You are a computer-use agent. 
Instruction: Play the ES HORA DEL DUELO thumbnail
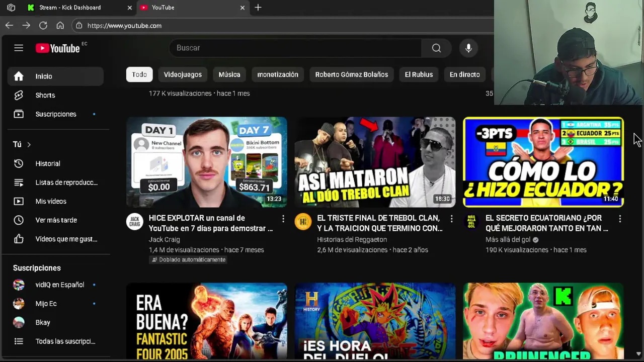[x=375, y=321]
